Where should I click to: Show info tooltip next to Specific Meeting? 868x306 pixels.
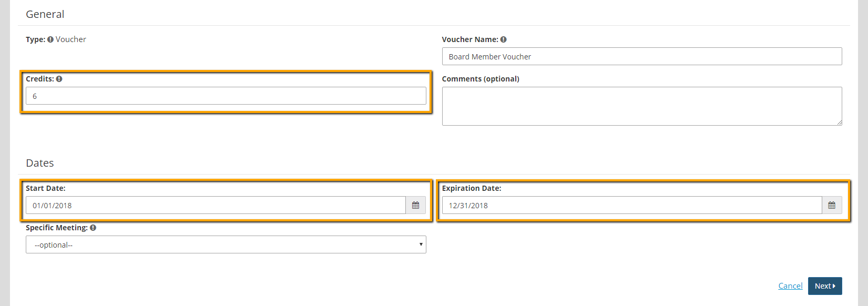[93, 228]
